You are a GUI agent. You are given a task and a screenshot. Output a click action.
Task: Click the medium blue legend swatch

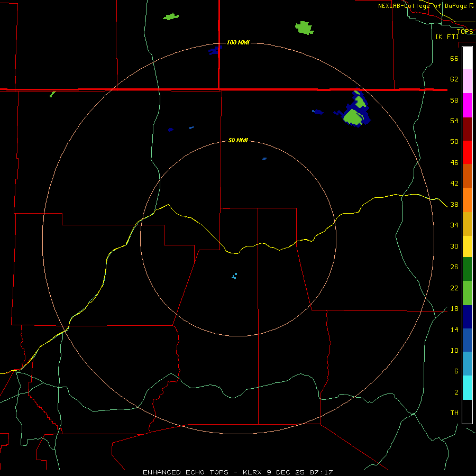point(467,340)
